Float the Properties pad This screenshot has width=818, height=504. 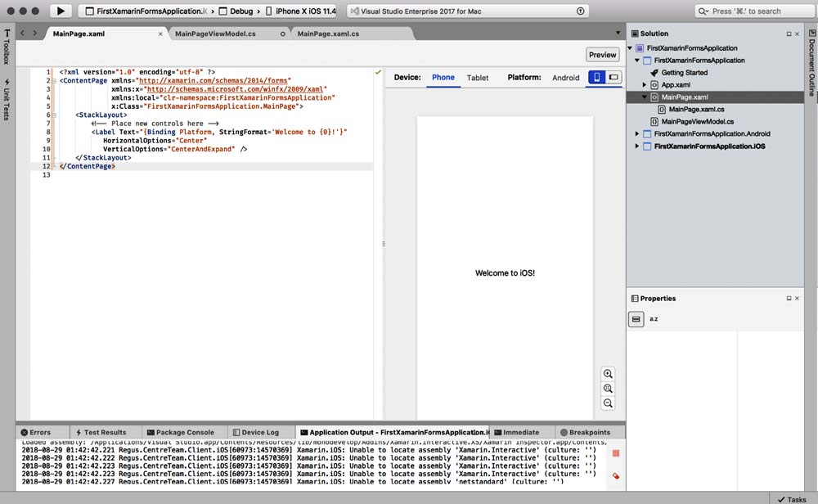[x=789, y=299]
